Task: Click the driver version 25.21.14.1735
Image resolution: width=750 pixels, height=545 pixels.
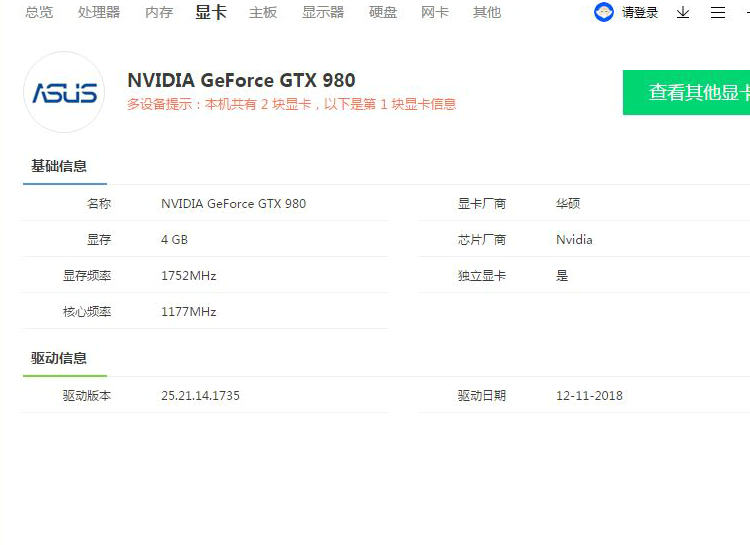Action: coord(200,396)
